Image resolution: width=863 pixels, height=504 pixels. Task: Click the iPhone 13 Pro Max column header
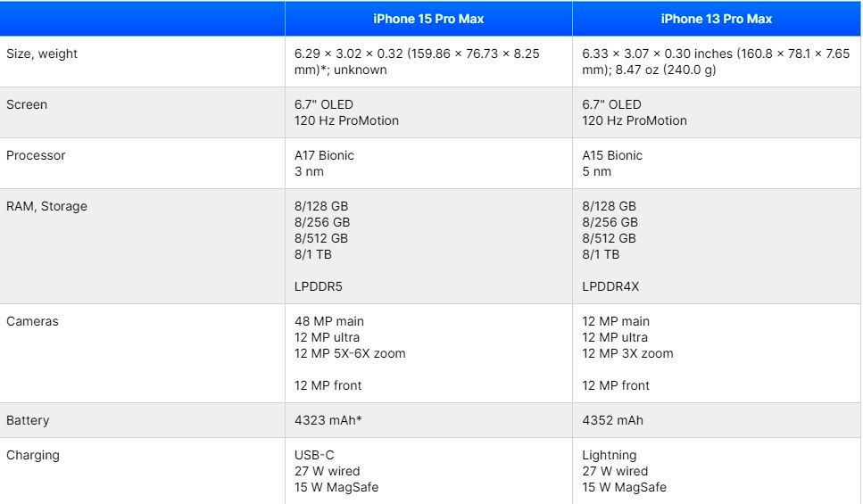[x=717, y=18]
